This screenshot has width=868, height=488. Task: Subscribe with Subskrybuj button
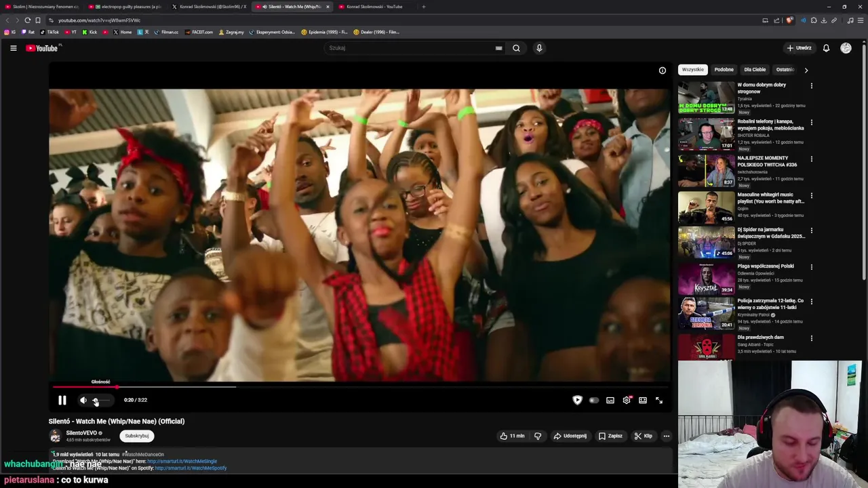(137, 436)
